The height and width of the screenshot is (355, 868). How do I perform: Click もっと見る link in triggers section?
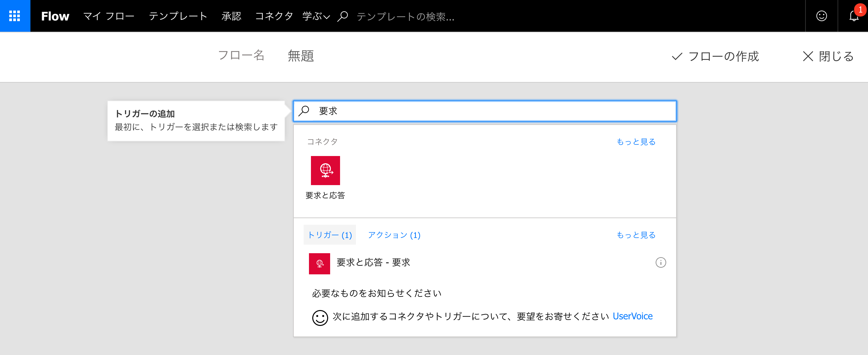click(636, 235)
